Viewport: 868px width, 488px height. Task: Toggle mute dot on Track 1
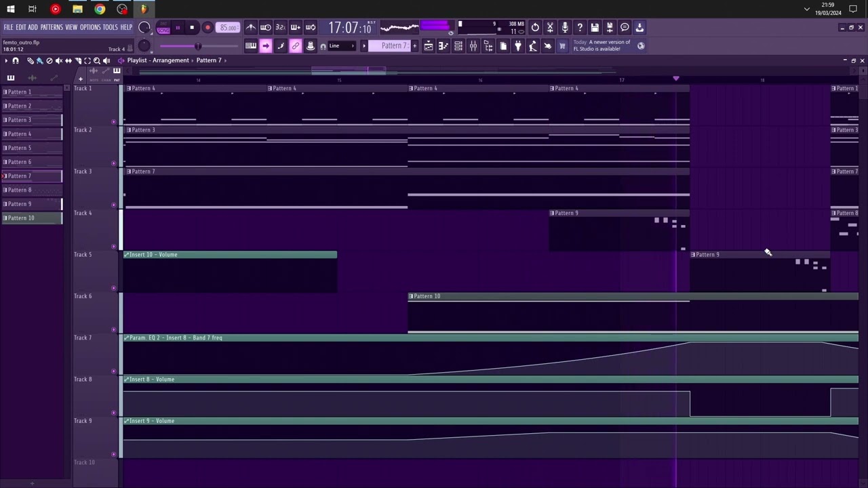tap(113, 121)
